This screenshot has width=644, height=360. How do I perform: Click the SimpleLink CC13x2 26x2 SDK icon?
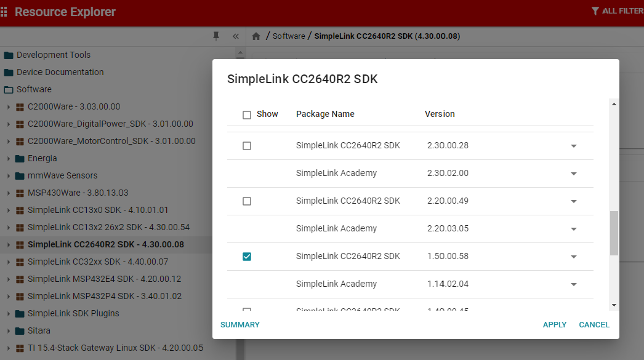click(x=20, y=228)
